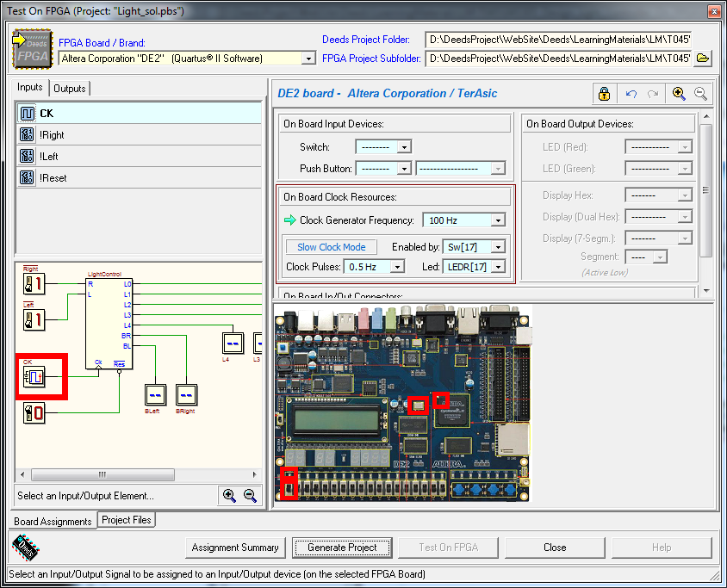This screenshot has height=588, width=727.
Task: Toggle the Right input switch in schematic
Action: tap(34, 283)
